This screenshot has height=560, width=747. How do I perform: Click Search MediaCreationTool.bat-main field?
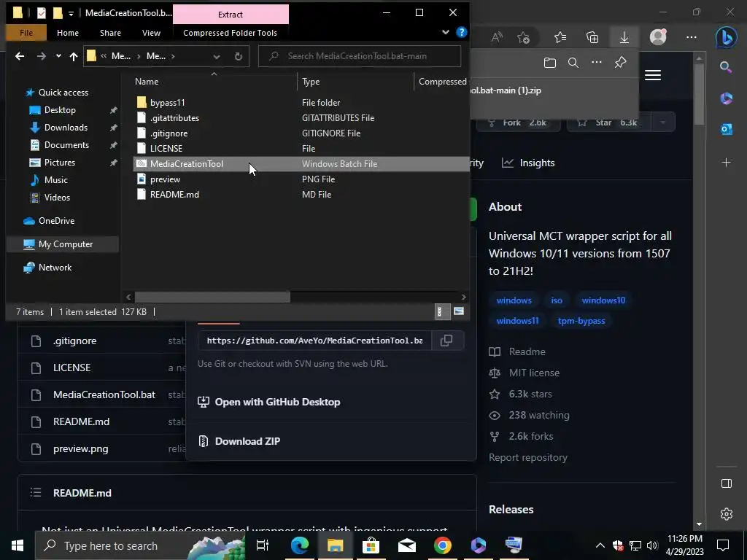(x=360, y=56)
